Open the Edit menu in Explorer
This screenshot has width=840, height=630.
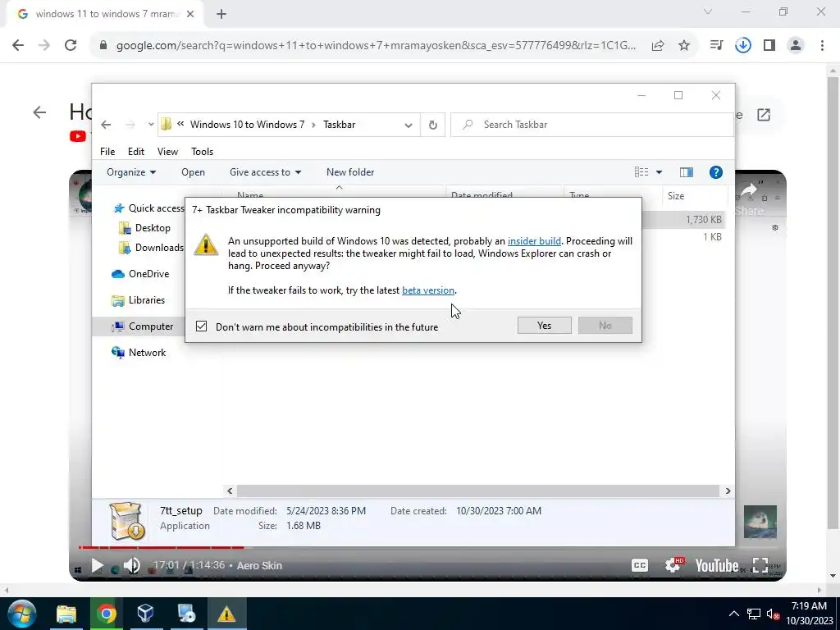coord(136,152)
